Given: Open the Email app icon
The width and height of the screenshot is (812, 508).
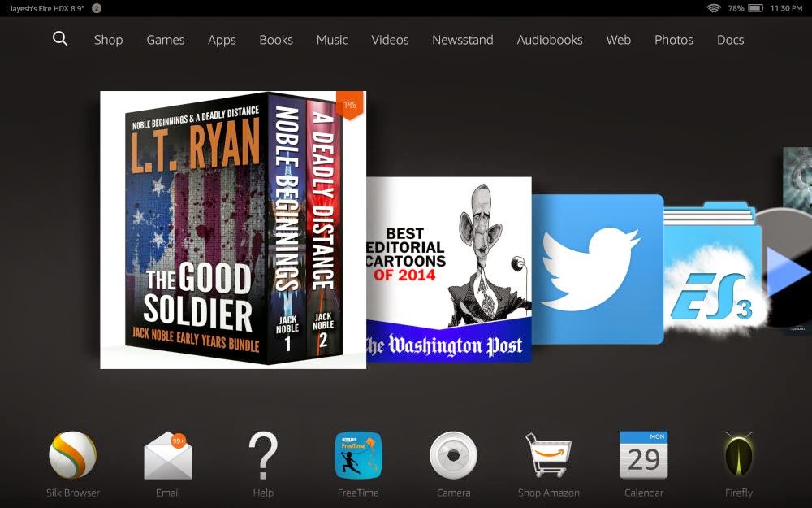Looking at the screenshot, I should coord(168,456).
